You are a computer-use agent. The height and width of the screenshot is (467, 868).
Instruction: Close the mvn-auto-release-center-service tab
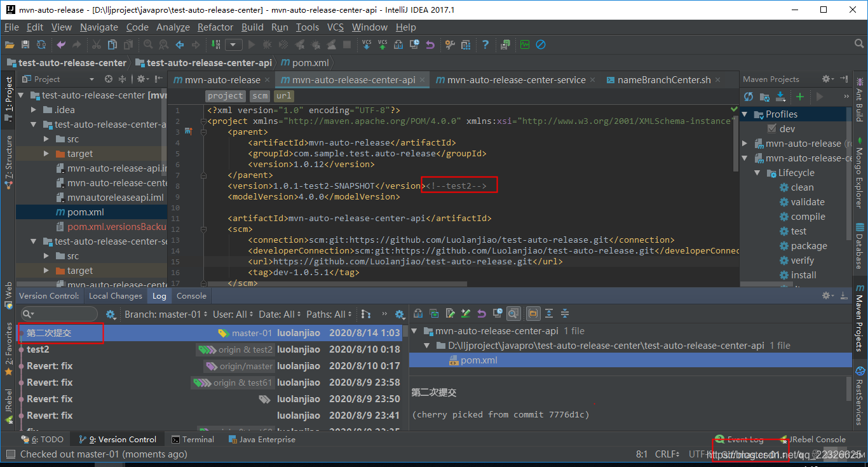coord(592,80)
